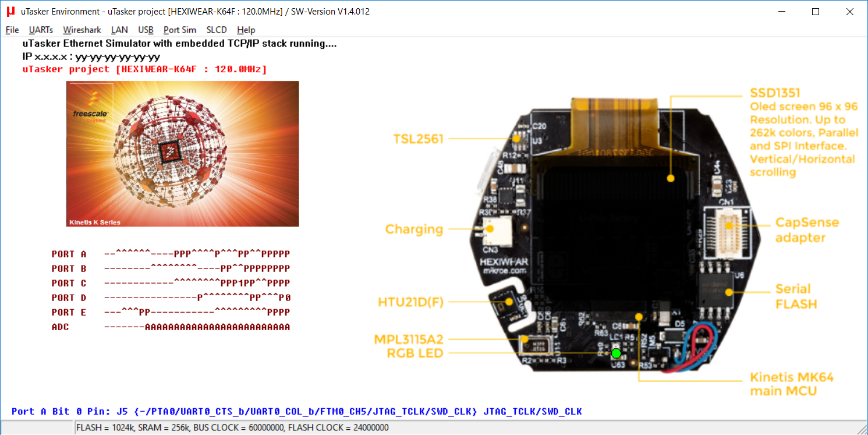
Task: Expand the Port Sim menu
Action: (179, 30)
